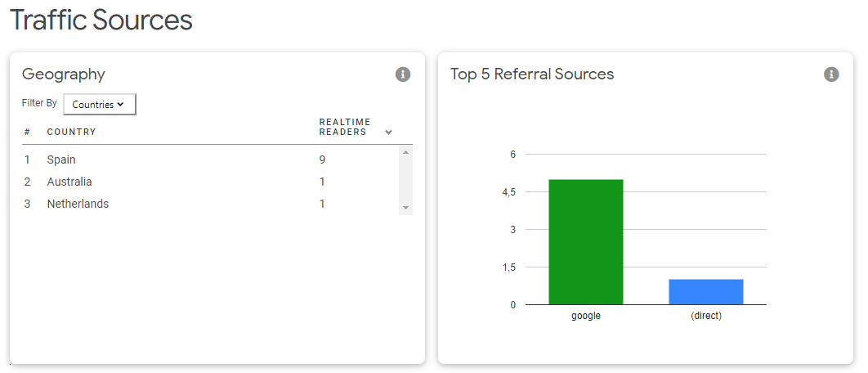Open the Countries filter dropdown
Image resolution: width=868 pixels, height=373 pixels.
pyautogui.click(x=99, y=105)
